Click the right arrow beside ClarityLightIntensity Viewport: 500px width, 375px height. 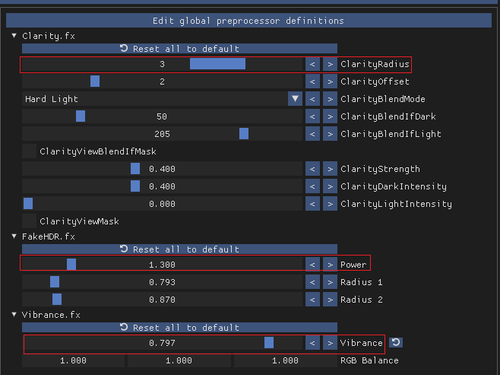[x=330, y=204]
